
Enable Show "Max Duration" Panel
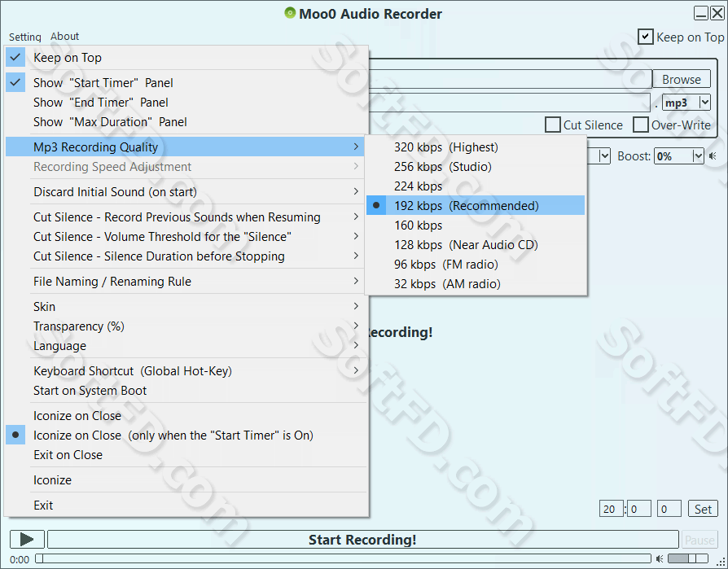186,121
